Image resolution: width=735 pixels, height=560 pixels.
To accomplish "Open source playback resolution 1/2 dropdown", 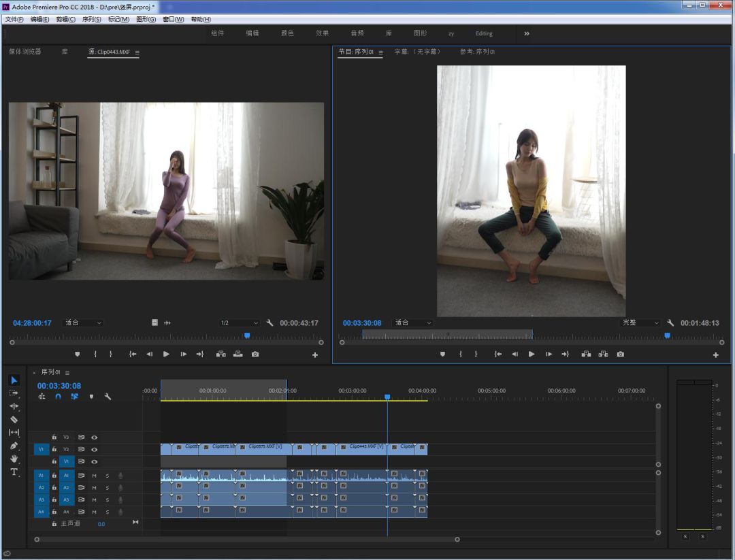I will 239,323.
